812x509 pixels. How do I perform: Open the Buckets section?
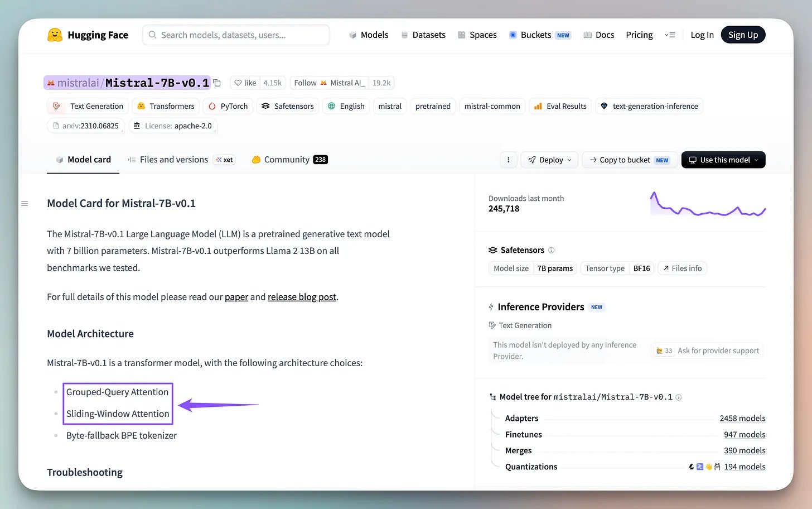coord(540,35)
